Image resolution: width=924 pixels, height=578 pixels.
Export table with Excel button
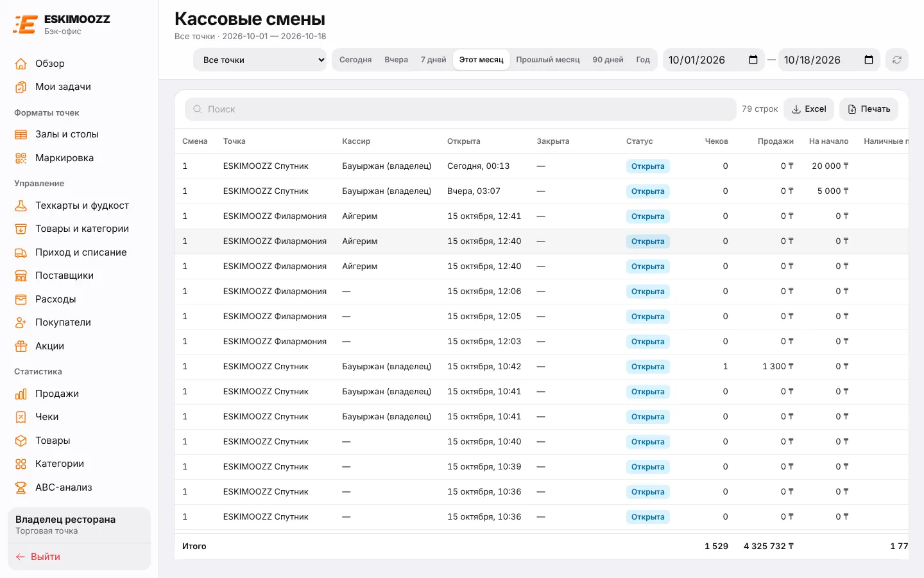[x=809, y=109]
